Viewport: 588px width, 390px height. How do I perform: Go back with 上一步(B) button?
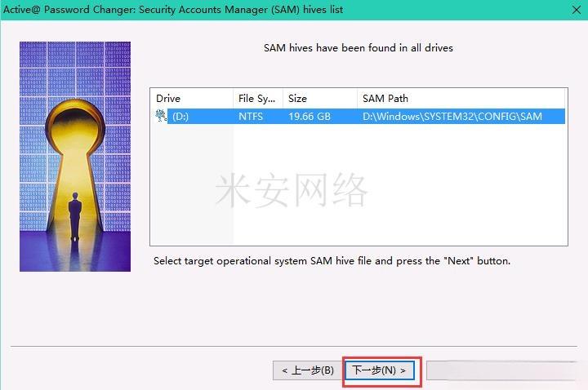pos(308,370)
